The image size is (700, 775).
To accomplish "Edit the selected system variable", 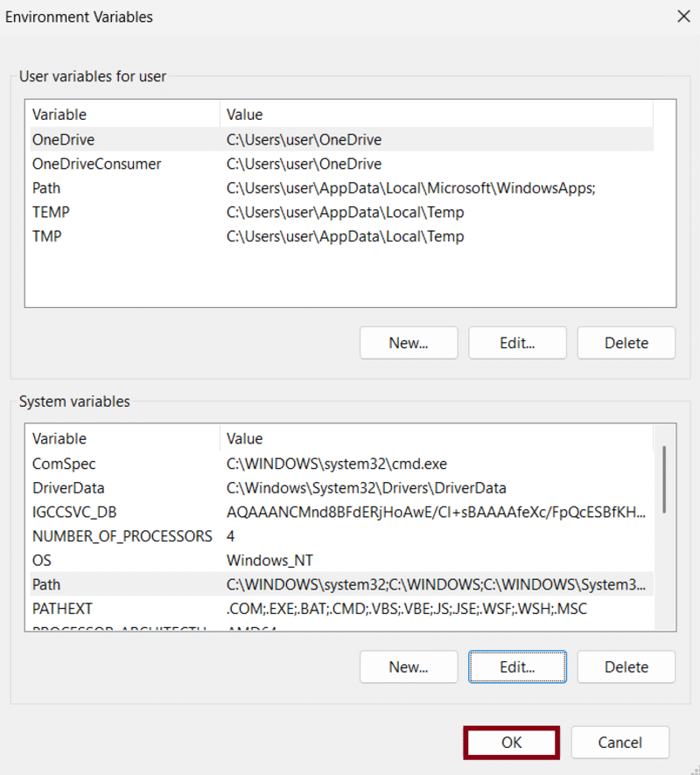I will pos(517,667).
